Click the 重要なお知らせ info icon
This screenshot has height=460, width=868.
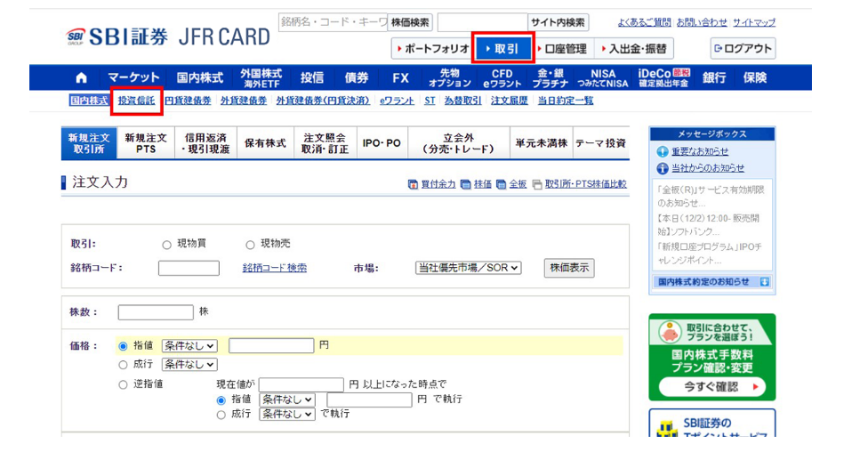[663, 152]
